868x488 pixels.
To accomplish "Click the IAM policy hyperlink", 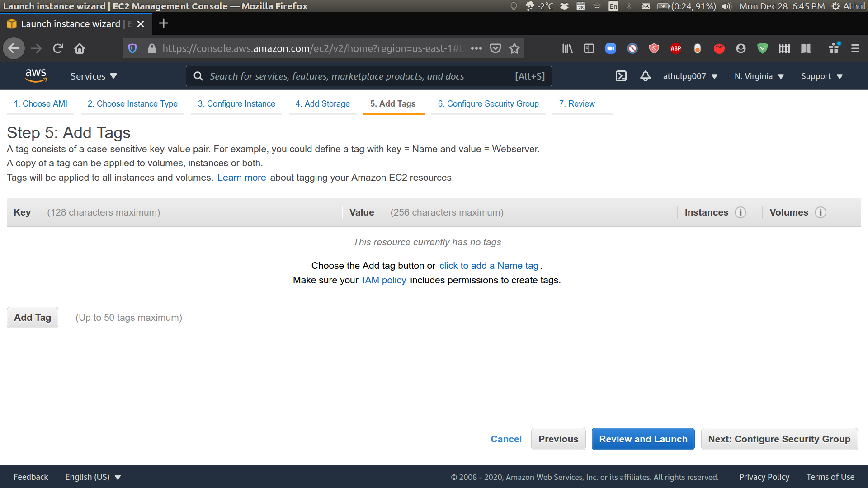I will pyautogui.click(x=385, y=279).
